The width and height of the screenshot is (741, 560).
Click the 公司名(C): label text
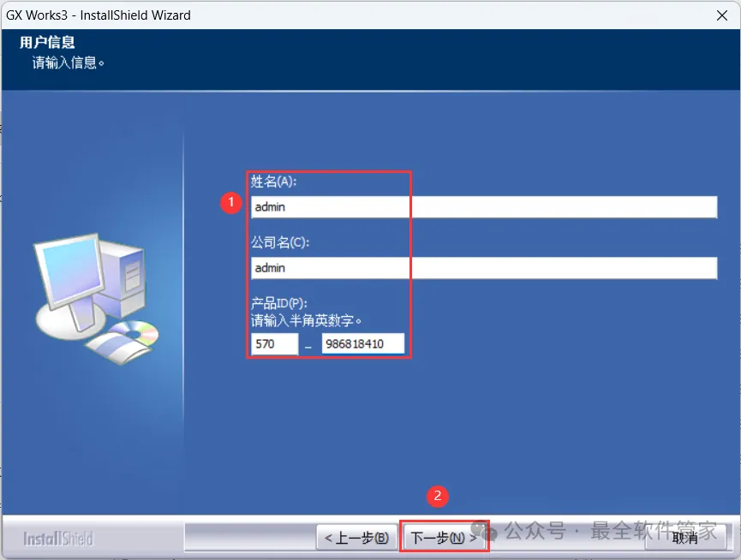click(x=280, y=242)
